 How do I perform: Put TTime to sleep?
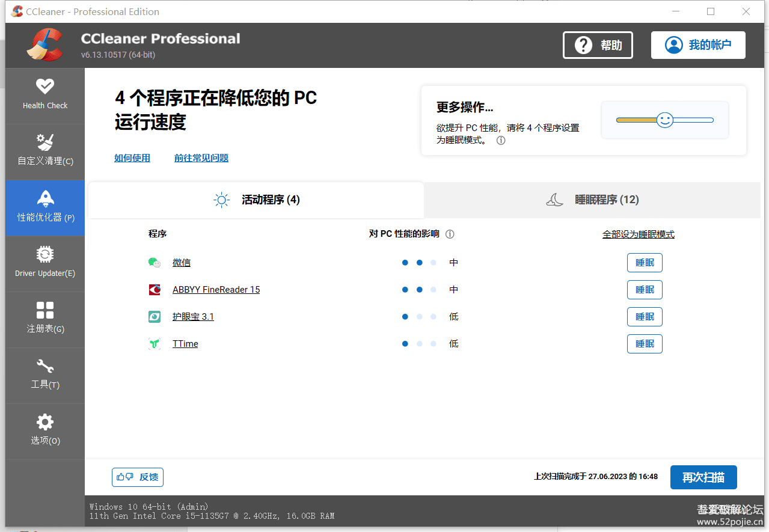[645, 344]
